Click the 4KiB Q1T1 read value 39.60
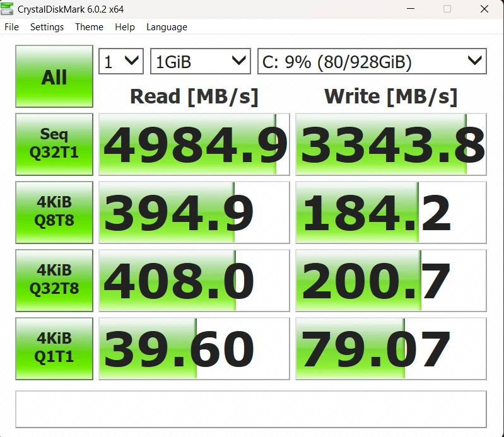504x437 pixels. (194, 349)
